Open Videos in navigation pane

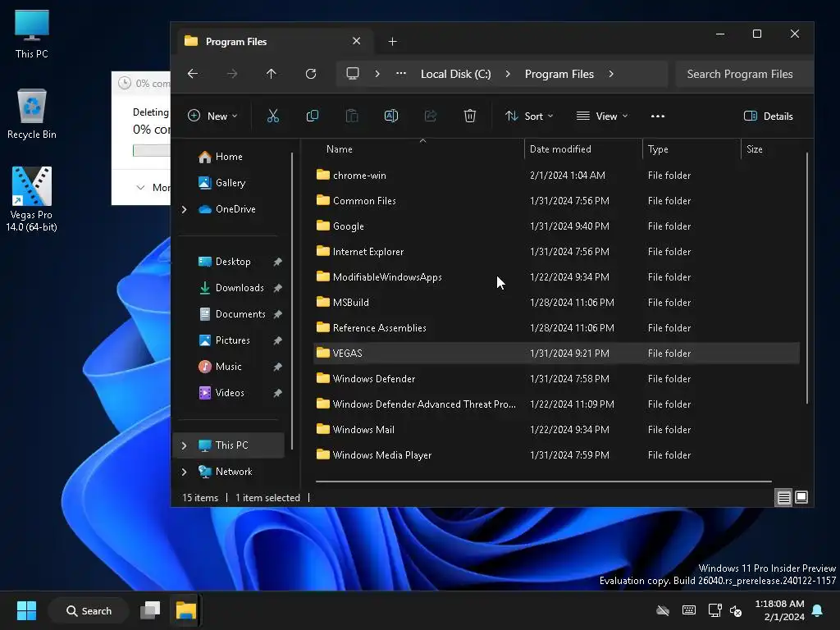[230, 393]
